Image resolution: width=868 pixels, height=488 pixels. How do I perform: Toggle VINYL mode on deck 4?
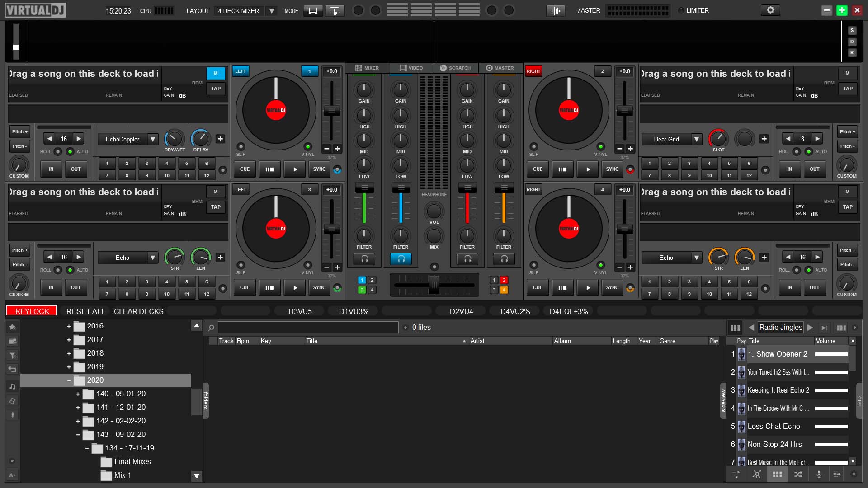(601, 265)
